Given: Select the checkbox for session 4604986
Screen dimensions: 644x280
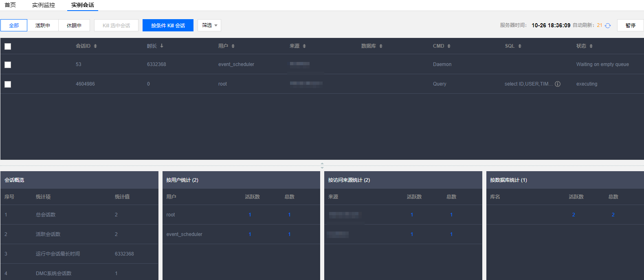Looking at the screenshot, I should coord(8,84).
